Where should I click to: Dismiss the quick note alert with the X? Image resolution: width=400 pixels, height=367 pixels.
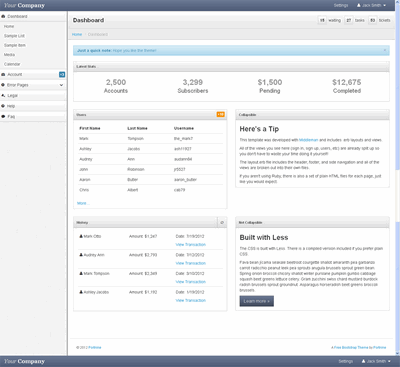pyautogui.click(x=385, y=50)
